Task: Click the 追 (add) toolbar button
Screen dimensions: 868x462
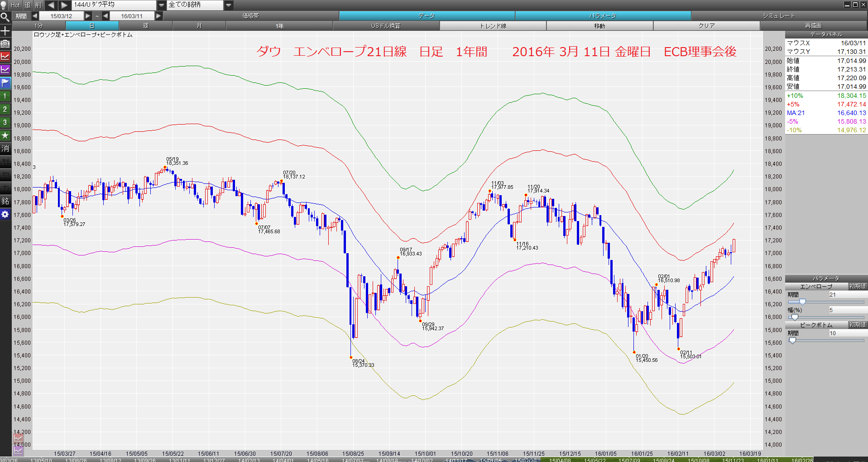Action: pos(28,5)
